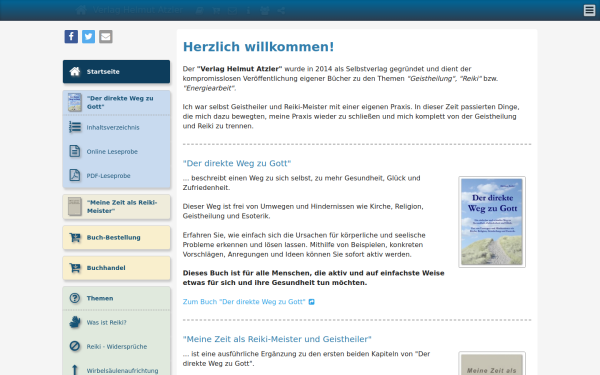Click the "Der direkte Weg zu Gott" book cover image
The height and width of the screenshot is (375, 600).
tap(492, 222)
